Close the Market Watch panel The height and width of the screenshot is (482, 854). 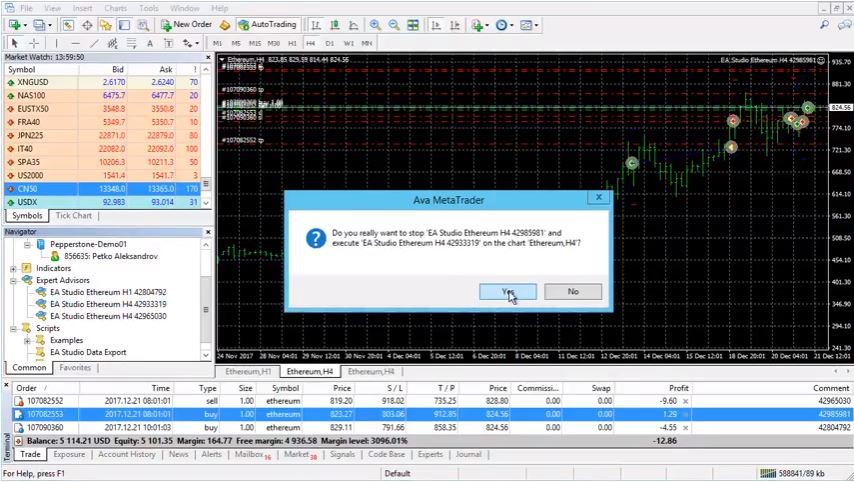208,57
